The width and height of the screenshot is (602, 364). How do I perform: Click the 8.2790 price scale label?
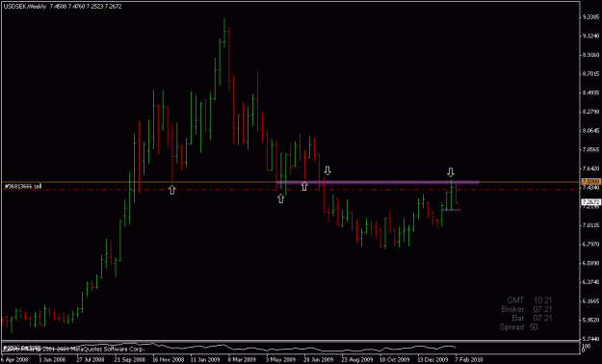click(x=590, y=112)
